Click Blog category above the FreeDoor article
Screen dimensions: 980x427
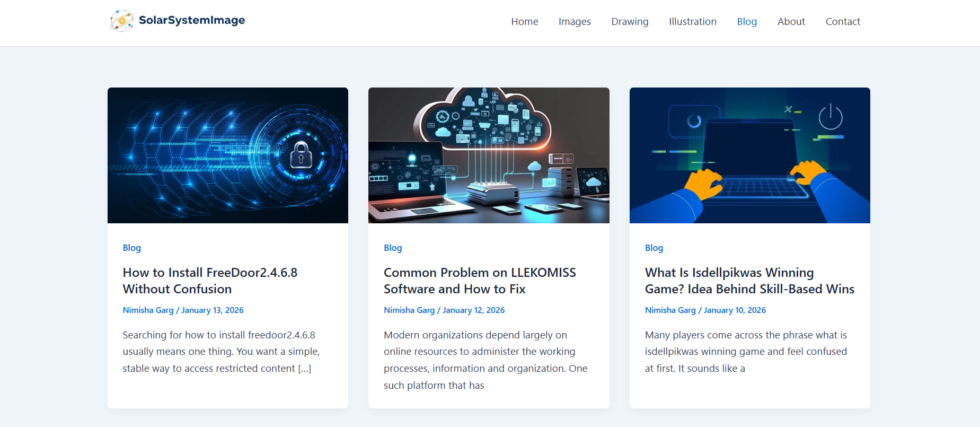click(x=131, y=248)
